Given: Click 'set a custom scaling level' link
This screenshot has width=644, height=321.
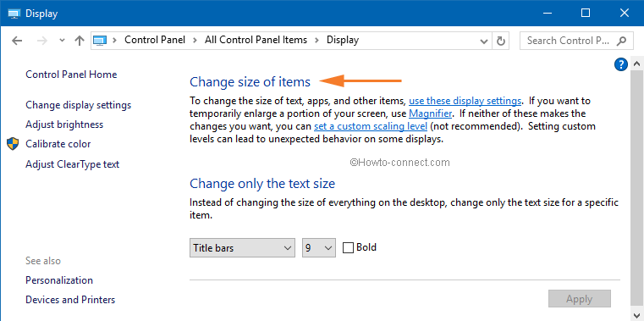Looking at the screenshot, I should pyautogui.click(x=371, y=125).
